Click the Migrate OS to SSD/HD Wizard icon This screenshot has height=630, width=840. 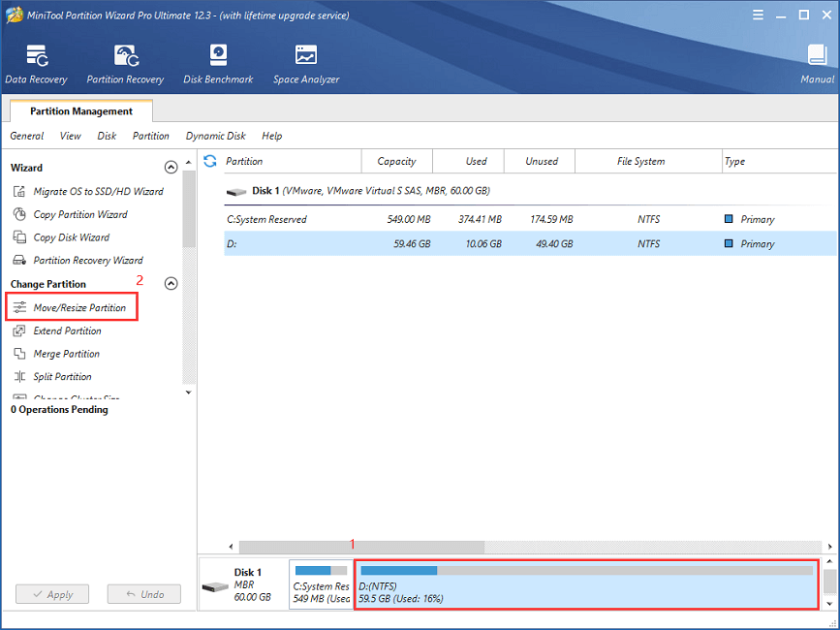click(x=19, y=191)
